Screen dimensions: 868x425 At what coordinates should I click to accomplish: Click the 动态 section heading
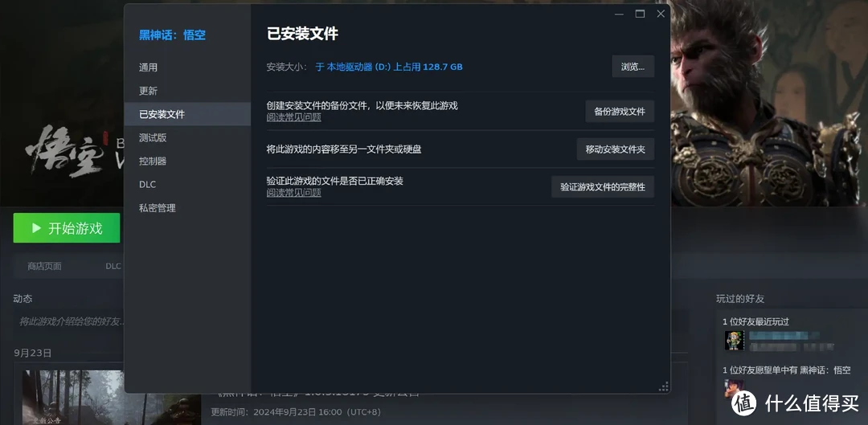tap(23, 299)
